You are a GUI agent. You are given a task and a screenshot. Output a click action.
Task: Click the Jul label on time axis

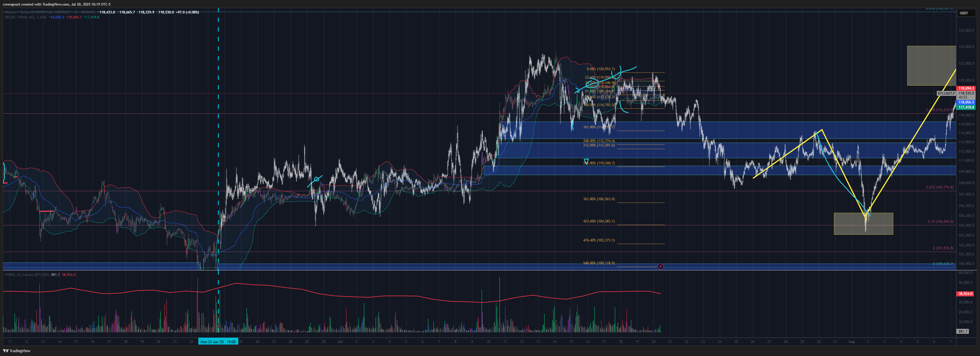[x=340, y=341]
